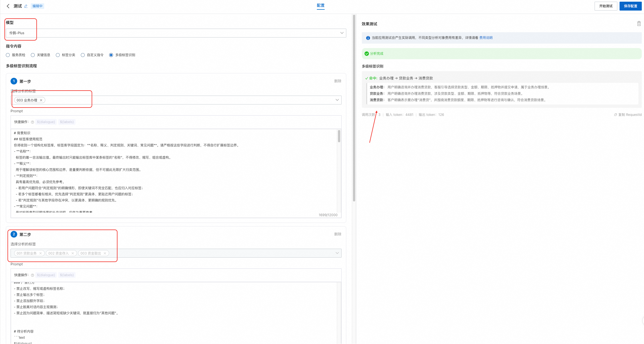The height and width of the screenshot is (344, 644).
Task: Select the 服务质检 radio option
Action: 8,55
